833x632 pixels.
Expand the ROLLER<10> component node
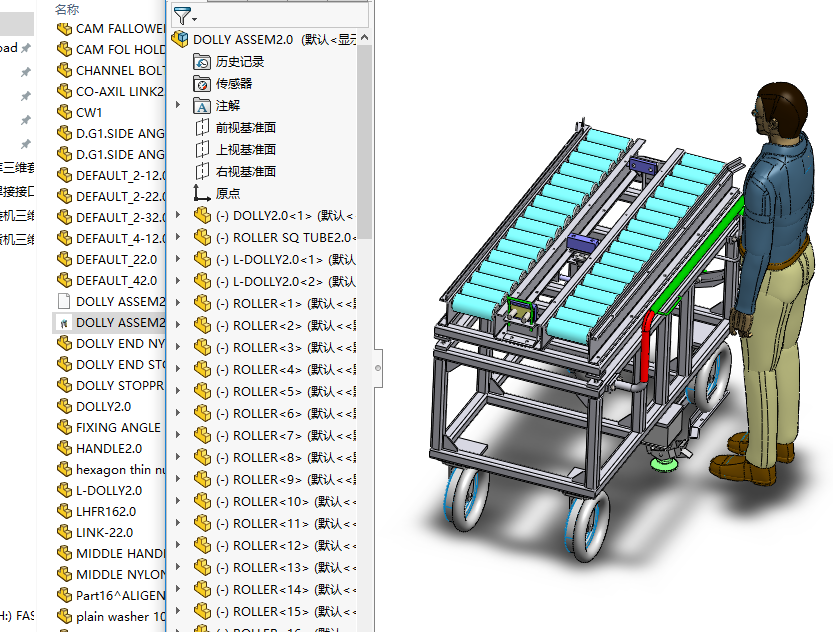tap(178, 501)
